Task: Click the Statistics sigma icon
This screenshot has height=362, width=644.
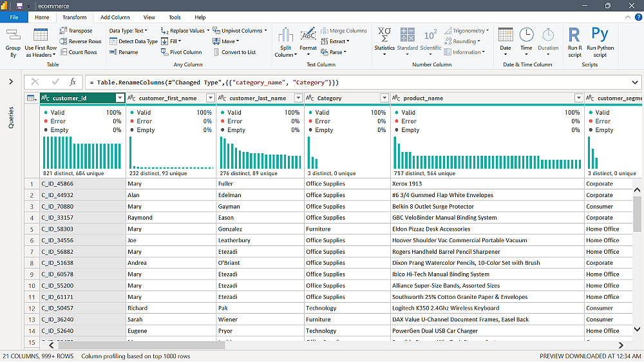Action: (x=384, y=35)
